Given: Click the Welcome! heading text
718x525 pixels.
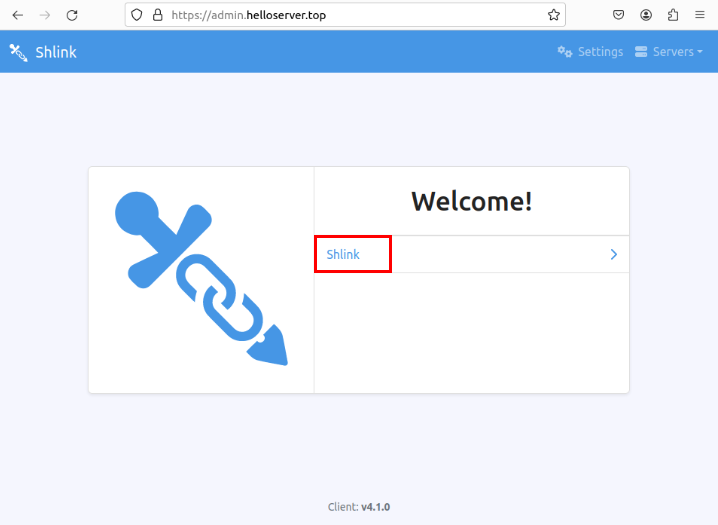Looking at the screenshot, I should pyautogui.click(x=472, y=201).
